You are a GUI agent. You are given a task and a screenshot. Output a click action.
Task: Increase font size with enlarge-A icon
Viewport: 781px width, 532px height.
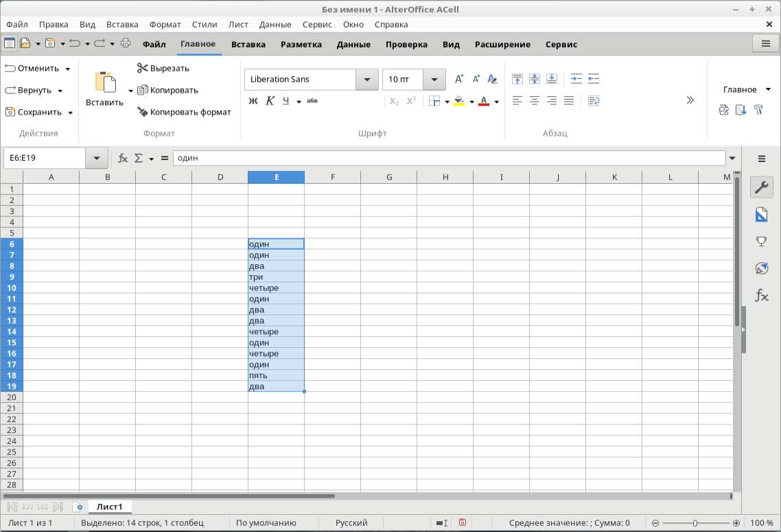tap(458, 79)
